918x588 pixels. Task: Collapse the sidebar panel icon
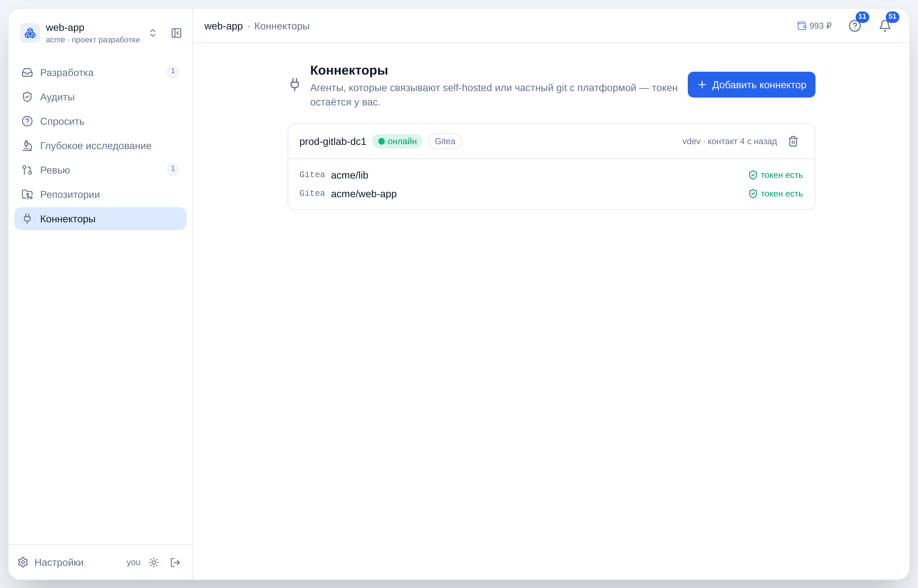pos(176,33)
